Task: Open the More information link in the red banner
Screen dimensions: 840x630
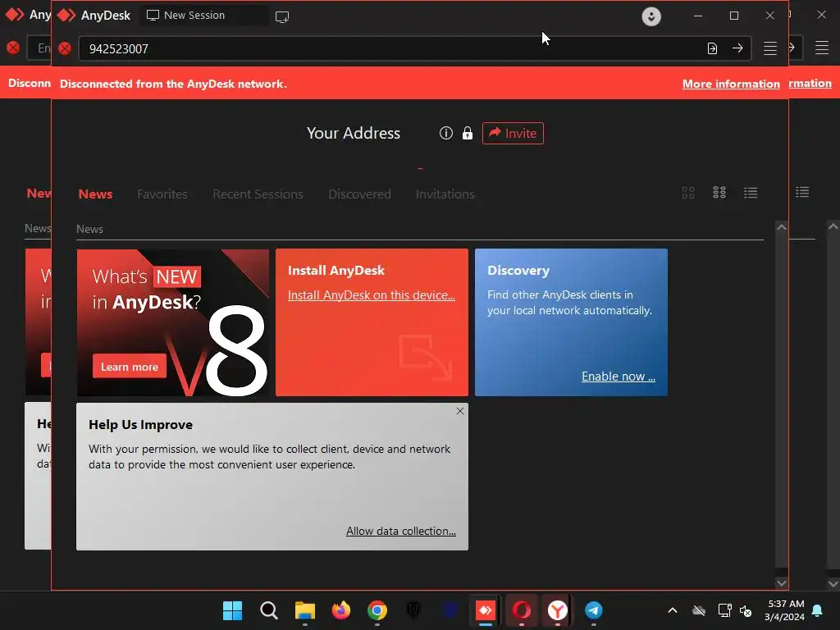Action: (731, 84)
